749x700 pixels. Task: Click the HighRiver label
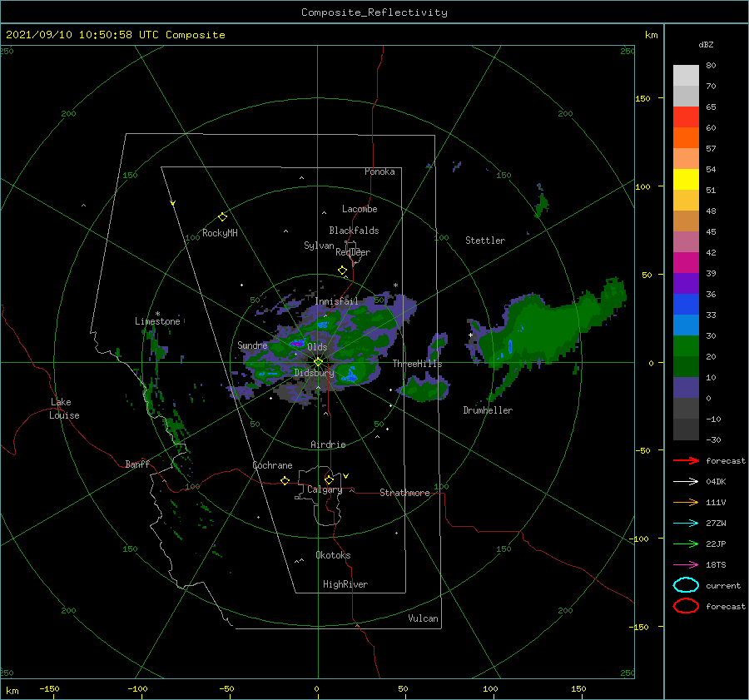(345, 584)
